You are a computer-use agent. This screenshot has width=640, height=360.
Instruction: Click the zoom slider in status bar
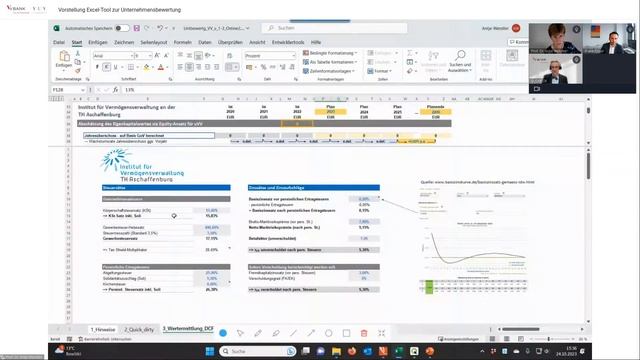click(549, 339)
